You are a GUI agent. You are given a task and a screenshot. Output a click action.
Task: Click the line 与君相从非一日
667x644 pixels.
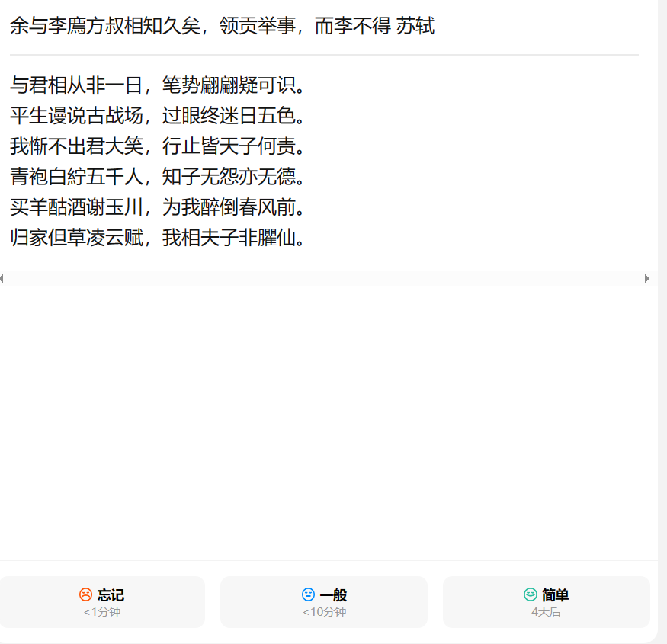pos(76,85)
